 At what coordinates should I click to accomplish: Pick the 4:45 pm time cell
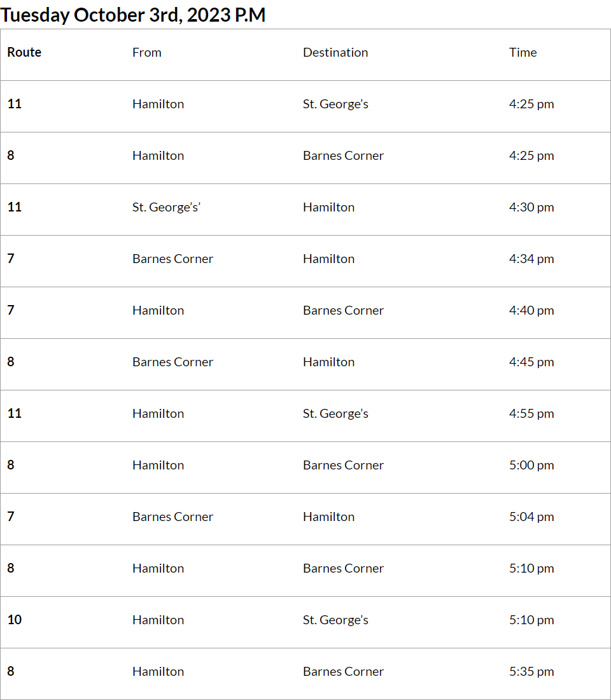pyautogui.click(x=531, y=362)
